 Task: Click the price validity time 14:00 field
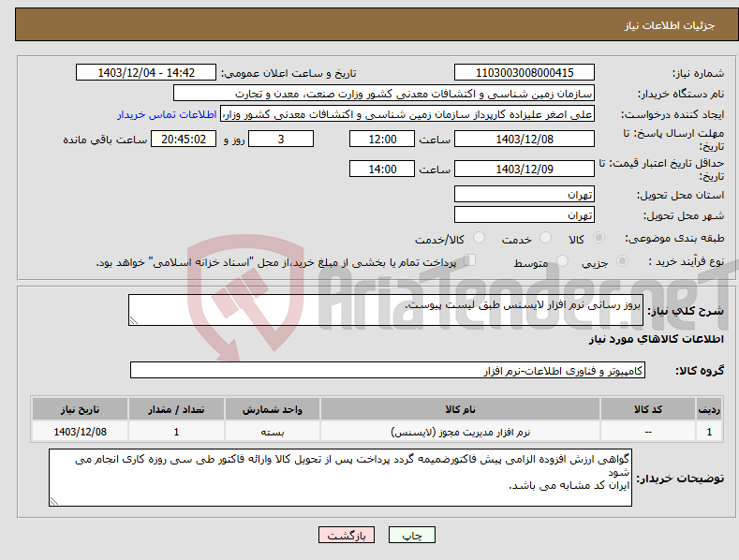point(382,169)
